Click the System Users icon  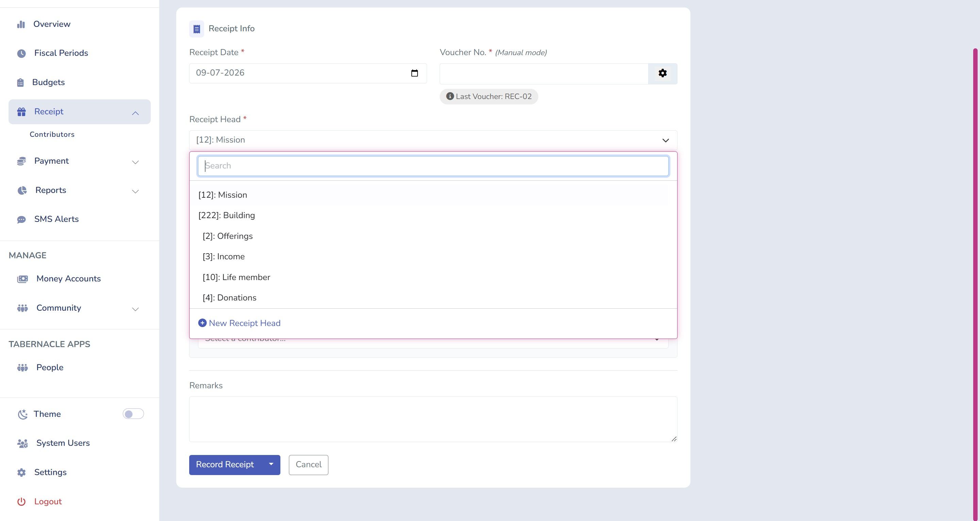pos(22,443)
